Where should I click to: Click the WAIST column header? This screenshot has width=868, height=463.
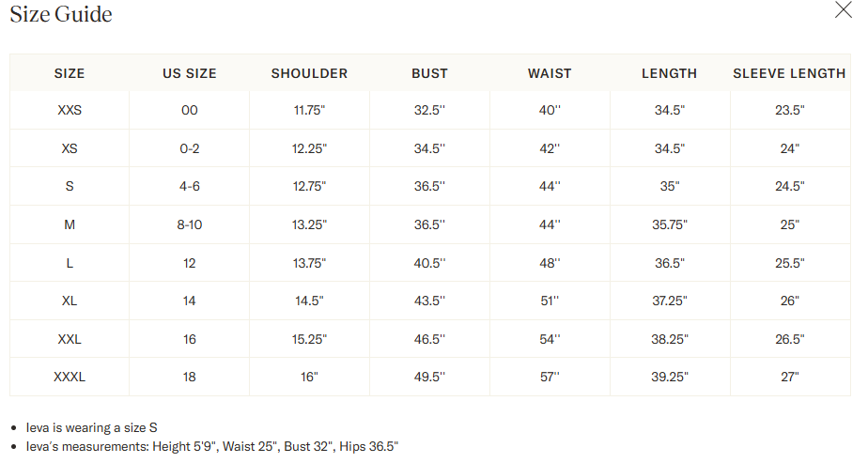click(x=550, y=73)
